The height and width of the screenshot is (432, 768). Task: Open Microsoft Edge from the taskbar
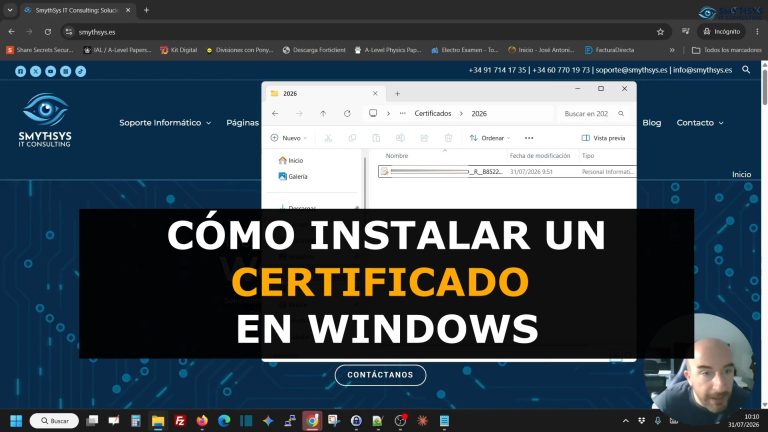224,421
